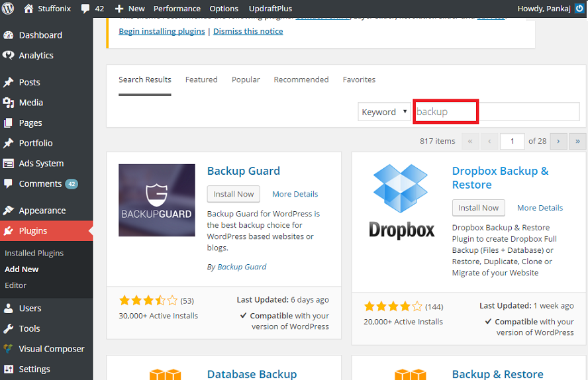Image resolution: width=588 pixels, height=380 pixels.
Task: Click Backup Guard author link
Action: [242, 267]
